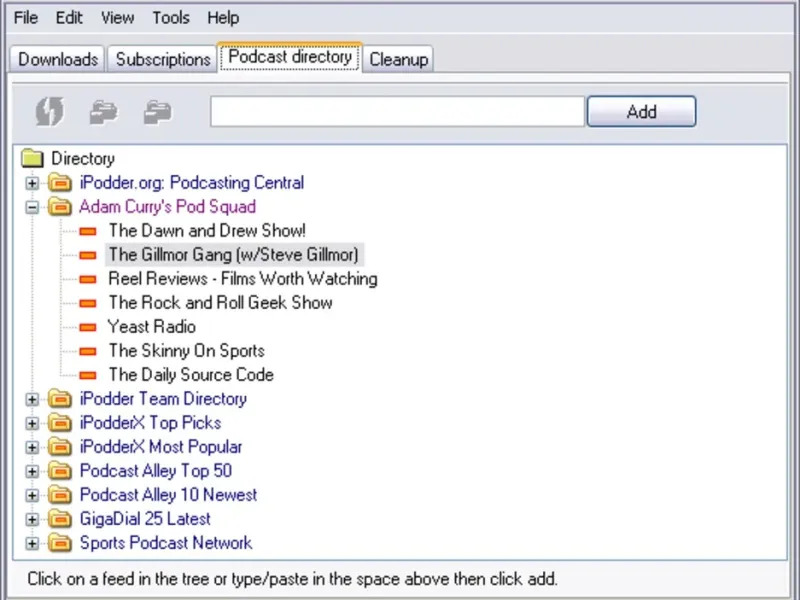Click feed icon beside The Dawn and Drew Show!
This screenshot has height=600, width=800.
(x=88, y=232)
